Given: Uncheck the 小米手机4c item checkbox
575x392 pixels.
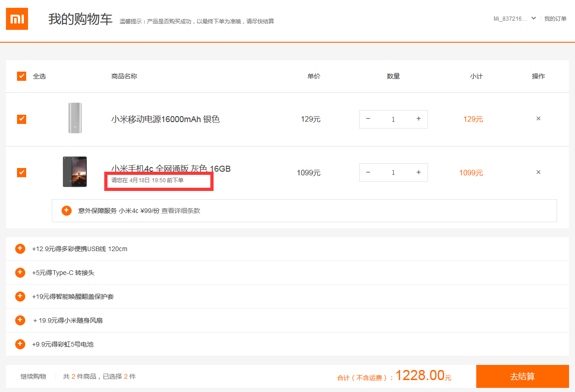Looking at the screenshot, I should 22,173.
